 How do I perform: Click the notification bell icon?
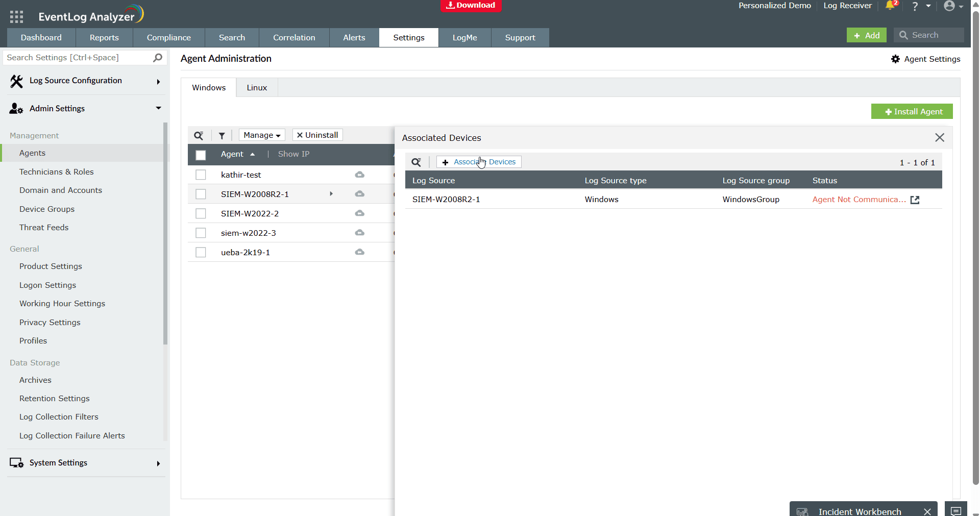pos(890,6)
